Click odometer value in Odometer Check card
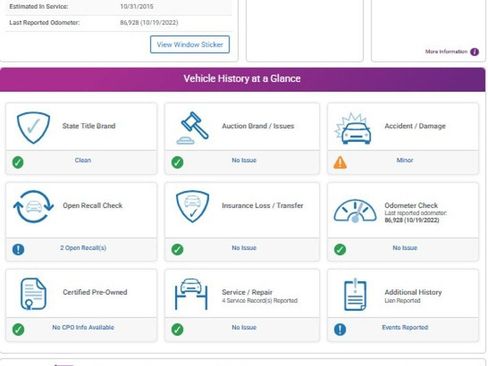Viewport: 488px width, 366px height. pos(412,220)
